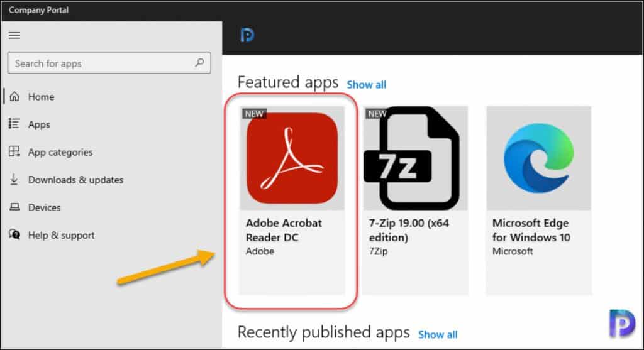Click the Featured apps heading
Viewport: 644px width, 350px height.
288,82
